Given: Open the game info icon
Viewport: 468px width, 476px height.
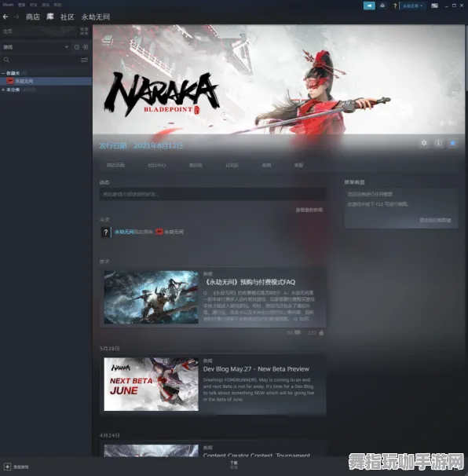Looking at the screenshot, I should [x=438, y=143].
